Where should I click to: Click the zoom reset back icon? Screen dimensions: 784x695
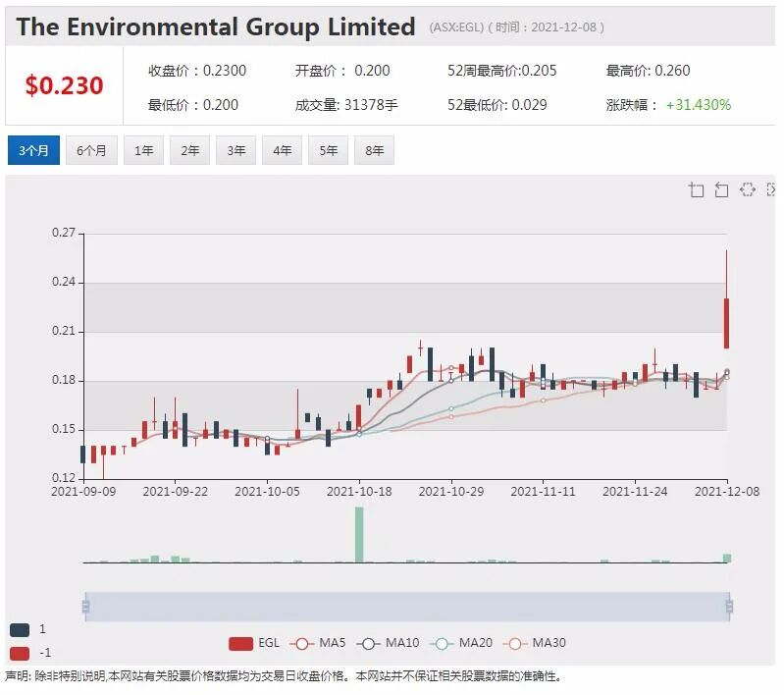click(721, 190)
